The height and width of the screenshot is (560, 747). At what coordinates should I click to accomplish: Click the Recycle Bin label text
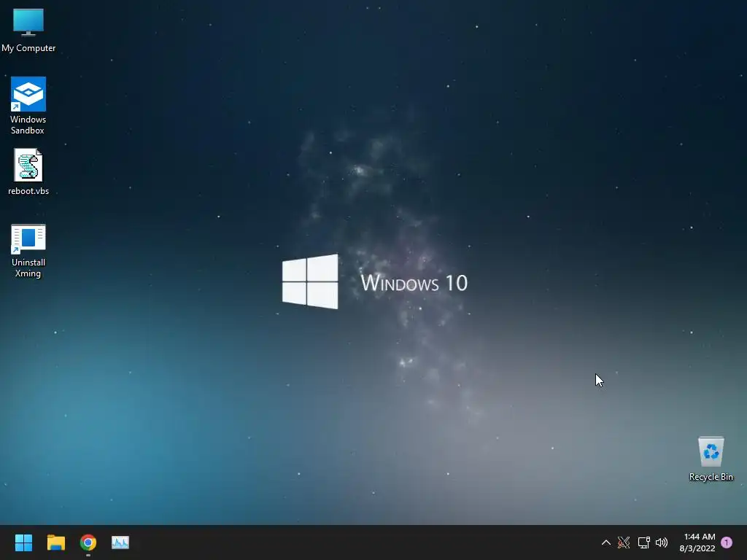(x=711, y=477)
